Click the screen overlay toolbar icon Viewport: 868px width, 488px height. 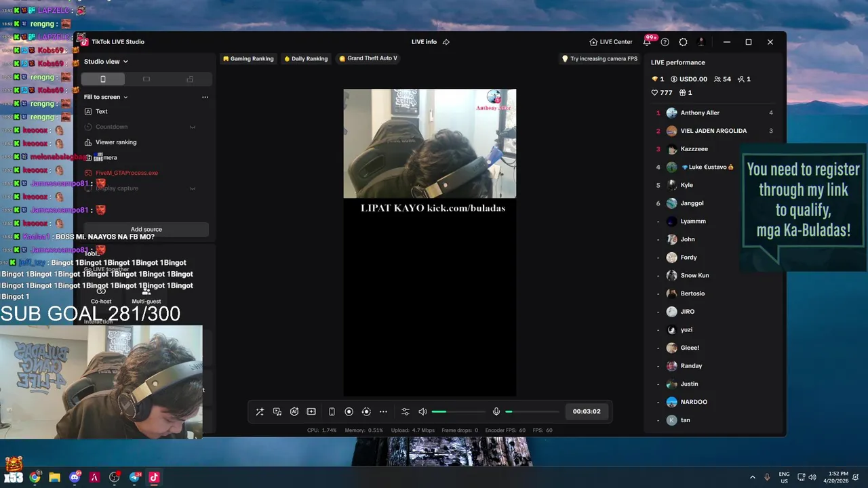(x=311, y=411)
